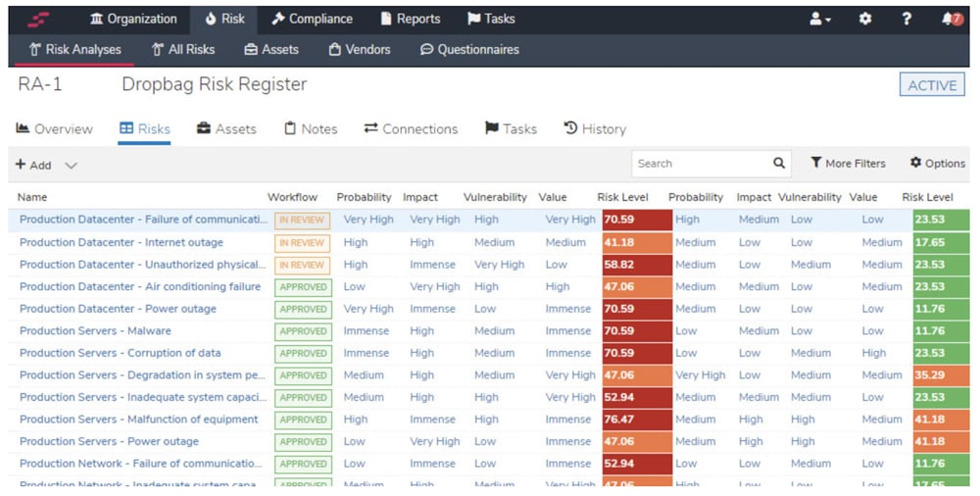Switch to the History tab
The width and height of the screenshot is (980, 496).
tap(595, 128)
